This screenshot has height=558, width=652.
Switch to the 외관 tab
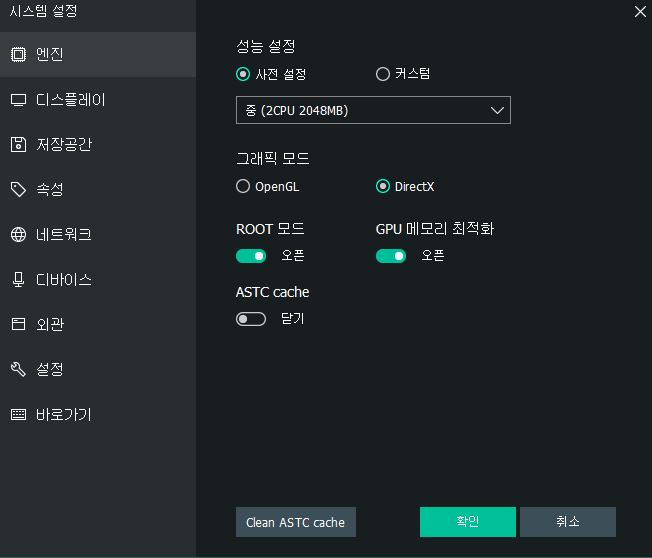98,324
